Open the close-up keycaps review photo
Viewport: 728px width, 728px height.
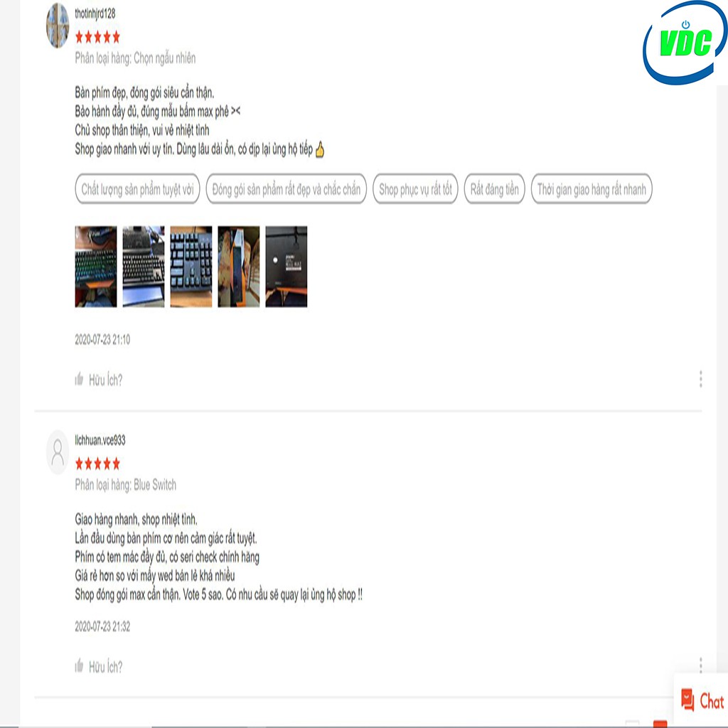[191, 267]
